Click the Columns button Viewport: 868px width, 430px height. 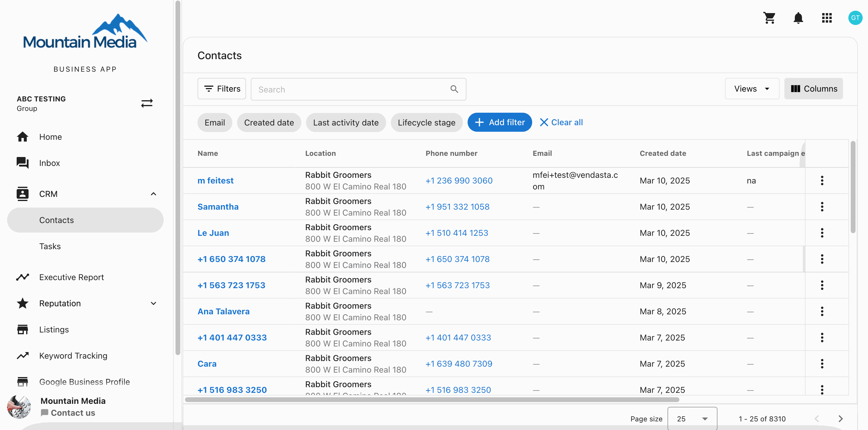[x=813, y=89]
